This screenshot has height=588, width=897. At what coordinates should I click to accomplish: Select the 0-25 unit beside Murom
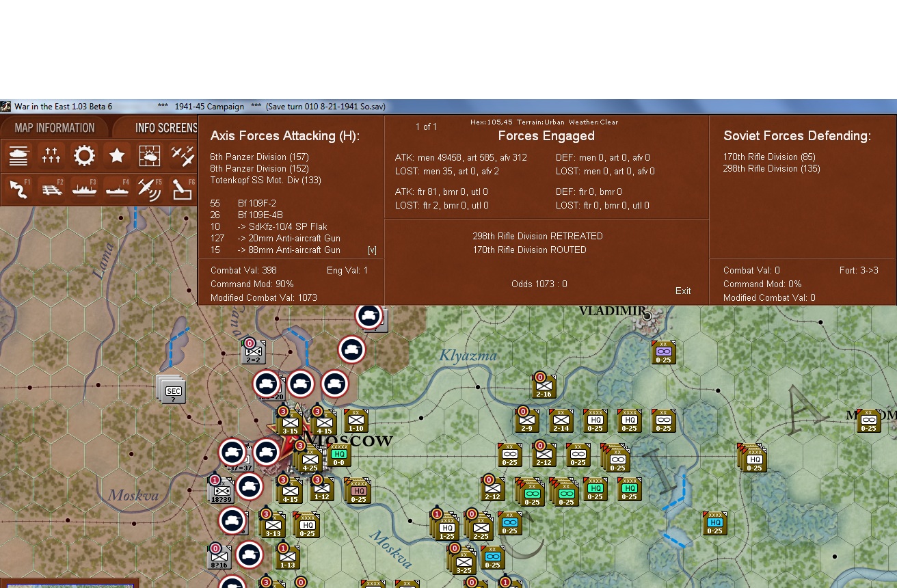click(868, 421)
